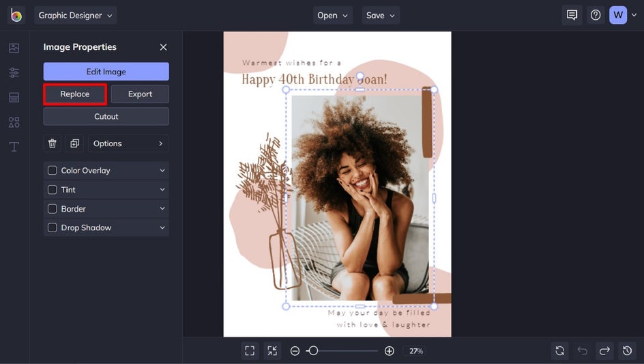Image resolution: width=644 pixels, height=364 pixels.
Task: Expand the Border settings chevron
Action: [x=162, y=209]
